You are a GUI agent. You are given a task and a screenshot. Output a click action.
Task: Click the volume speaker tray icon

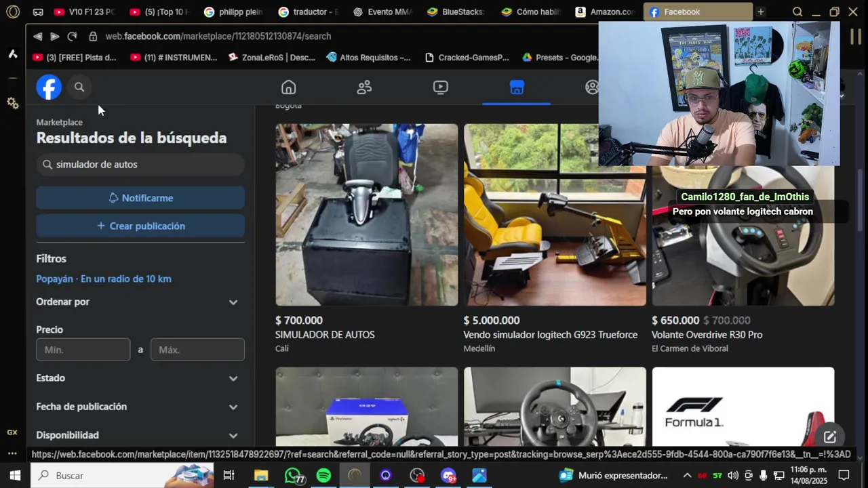pos(733,476)
